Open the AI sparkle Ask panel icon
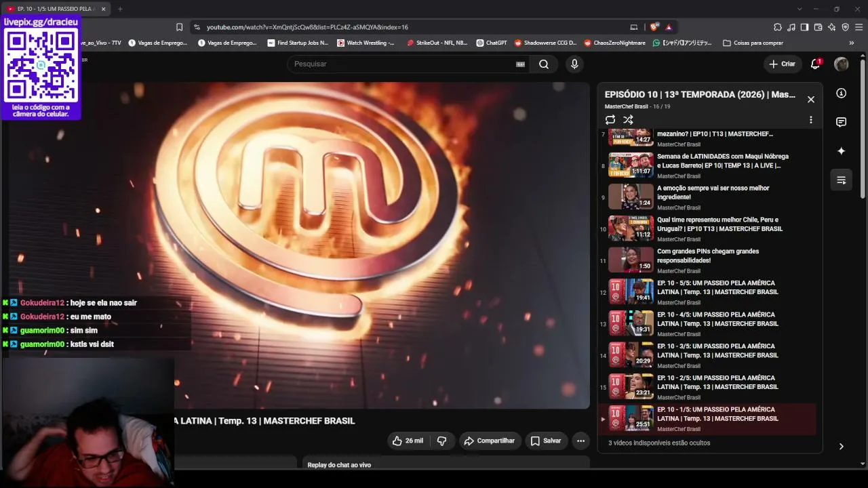This screenshot has height=488, width=868. 841,151
